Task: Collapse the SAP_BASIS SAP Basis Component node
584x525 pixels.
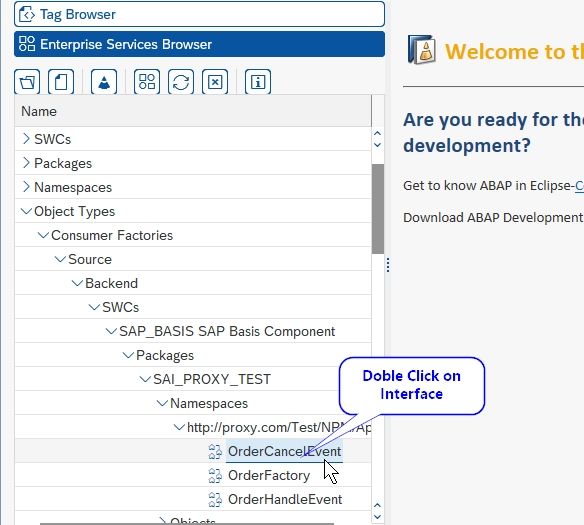Action: pyautogui.click(x=111, y=331)
